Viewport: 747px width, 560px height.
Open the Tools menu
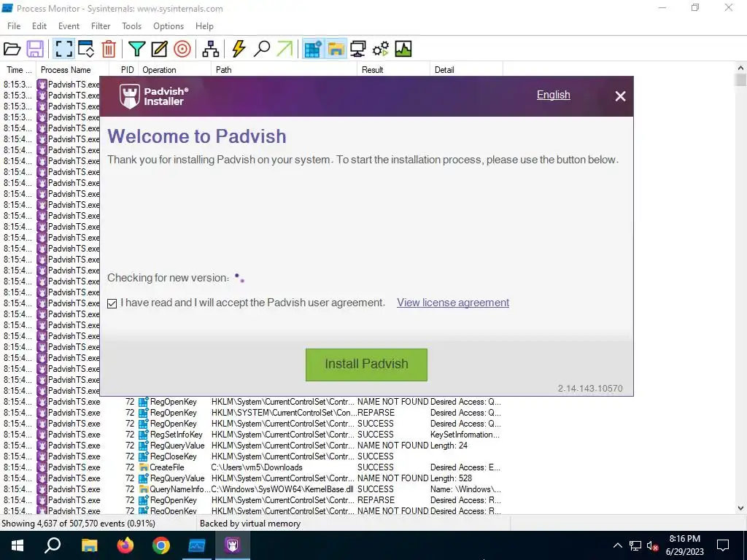pyautogui.click(x=131, y=26)
